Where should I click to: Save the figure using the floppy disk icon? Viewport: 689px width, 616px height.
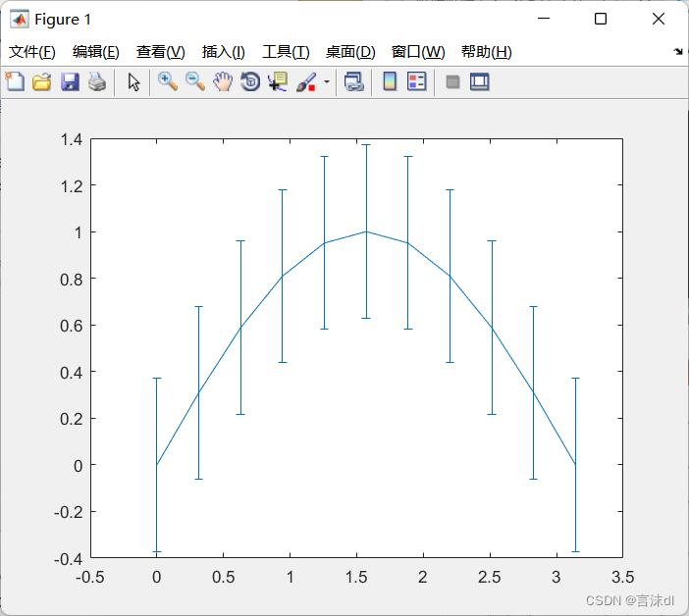[70, 82]
